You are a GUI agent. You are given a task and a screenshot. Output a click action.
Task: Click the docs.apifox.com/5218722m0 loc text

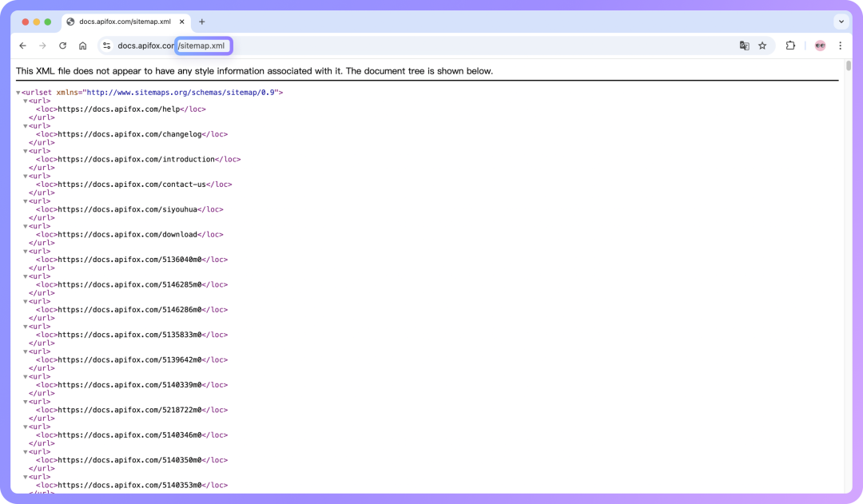(130, 410)
